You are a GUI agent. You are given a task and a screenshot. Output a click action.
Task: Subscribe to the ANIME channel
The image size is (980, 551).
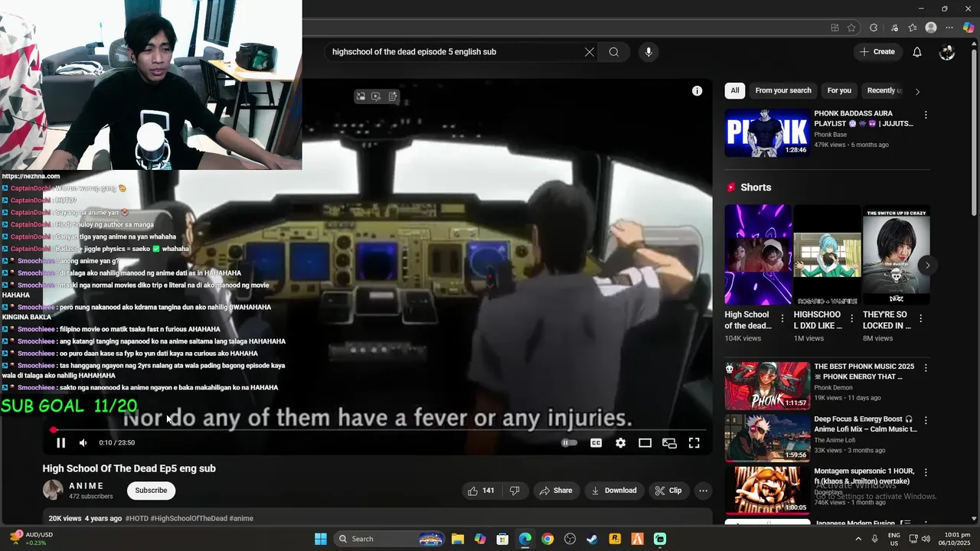[151, 491]
